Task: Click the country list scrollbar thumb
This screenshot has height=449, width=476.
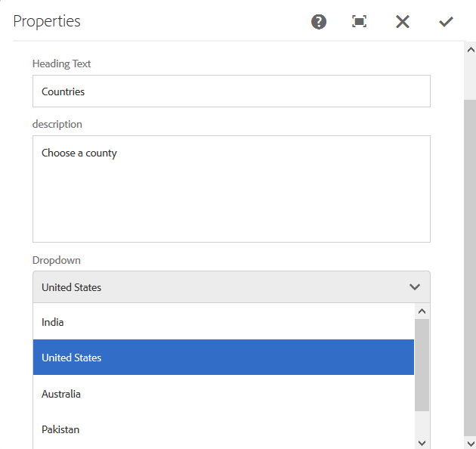Action: tap(422, 364)
